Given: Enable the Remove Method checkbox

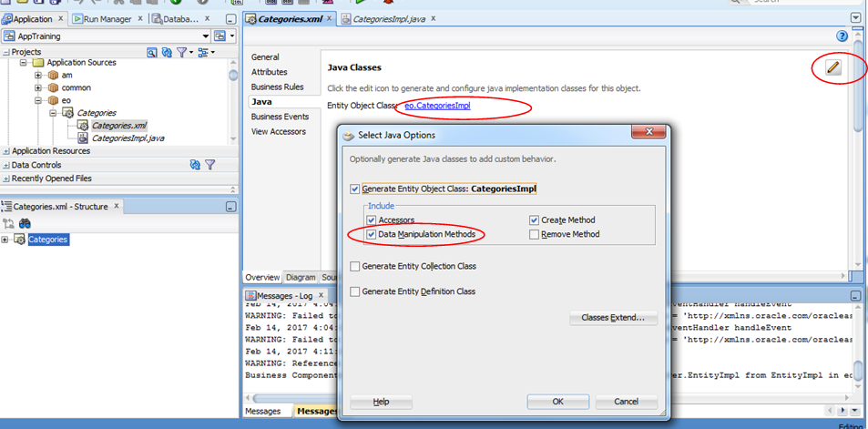Looking at the screenshot, I should [x=534, y=234].
